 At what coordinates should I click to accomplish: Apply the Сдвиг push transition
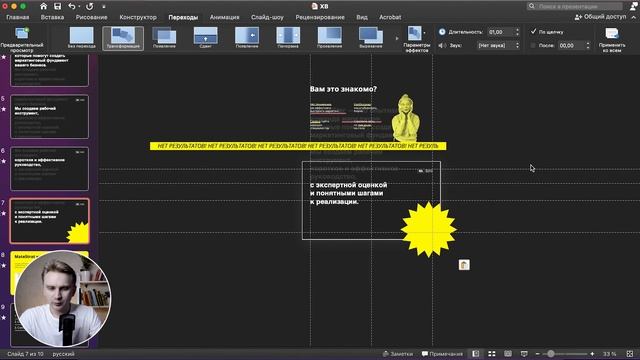(205, 38)
